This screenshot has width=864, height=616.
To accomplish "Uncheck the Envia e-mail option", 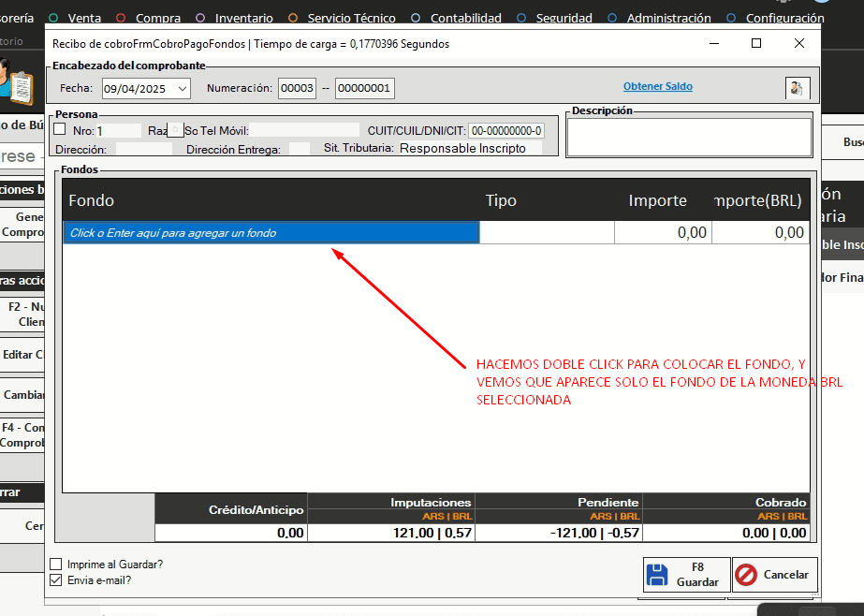I will pyautogui.click(x=56, y=580).
